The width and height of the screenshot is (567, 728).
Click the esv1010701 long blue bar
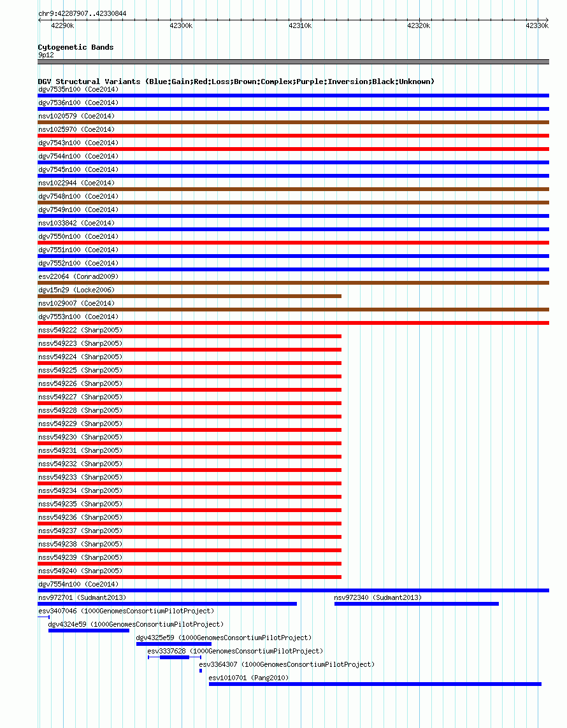pos(375,684)
